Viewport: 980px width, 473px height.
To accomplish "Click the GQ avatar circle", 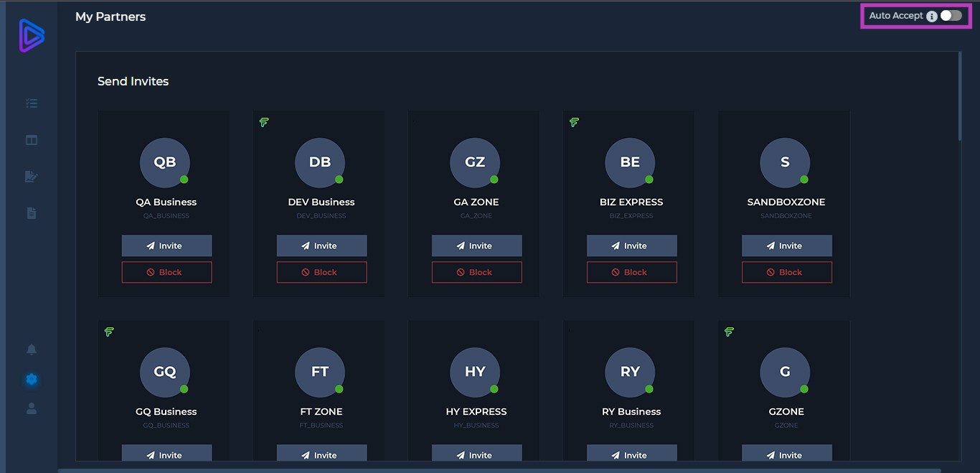I will [165, 372].
